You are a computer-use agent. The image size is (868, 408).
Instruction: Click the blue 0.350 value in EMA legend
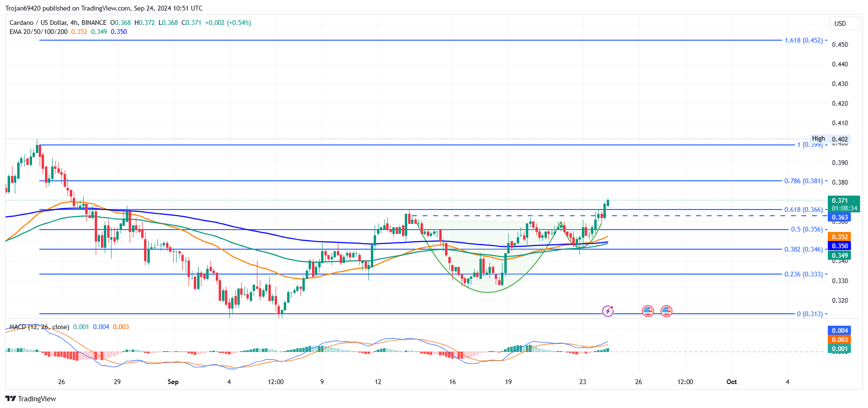[119, 32]
